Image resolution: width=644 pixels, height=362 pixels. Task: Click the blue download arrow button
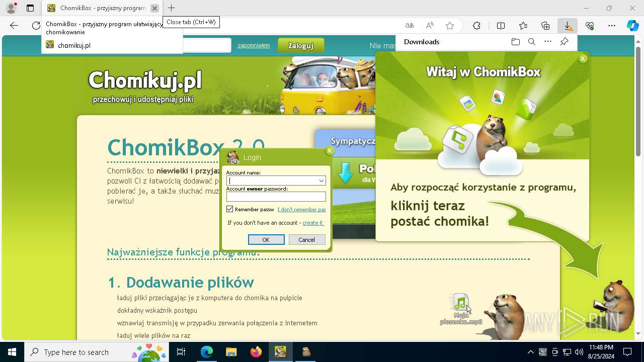point(346,173)
